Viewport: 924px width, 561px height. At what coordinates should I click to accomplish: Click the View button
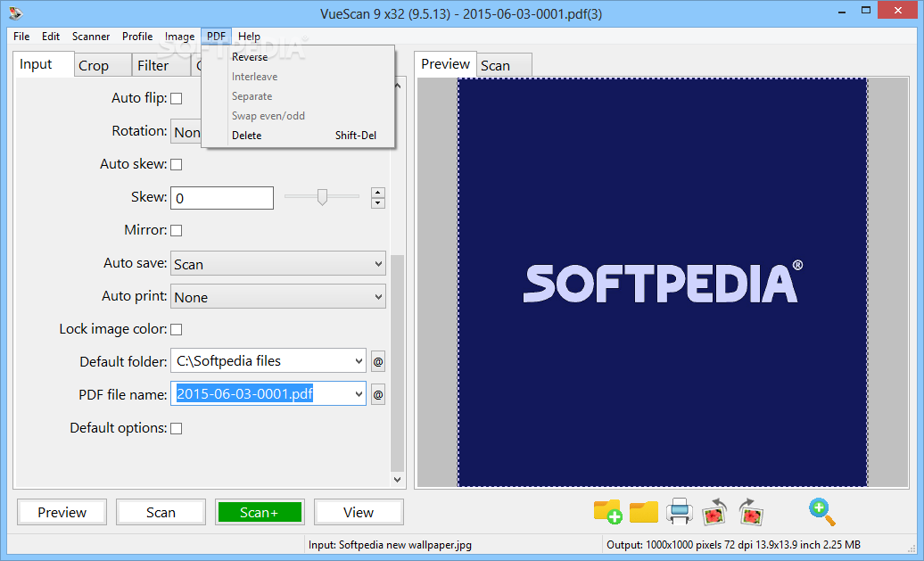tap(359, 512)
